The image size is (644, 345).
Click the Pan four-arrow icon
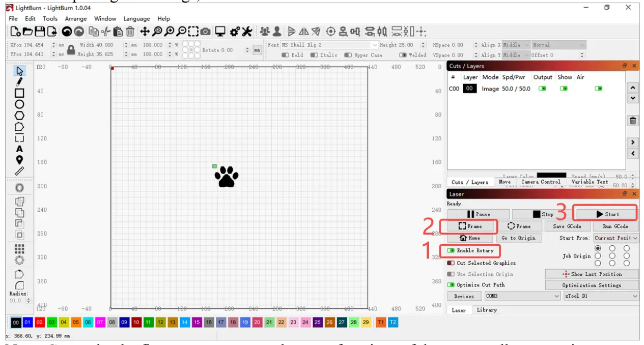click(145, 32)
